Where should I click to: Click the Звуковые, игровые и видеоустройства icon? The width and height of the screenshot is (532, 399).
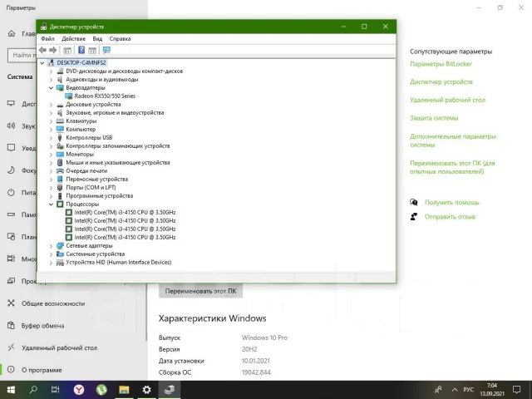[x=60, y=113]
